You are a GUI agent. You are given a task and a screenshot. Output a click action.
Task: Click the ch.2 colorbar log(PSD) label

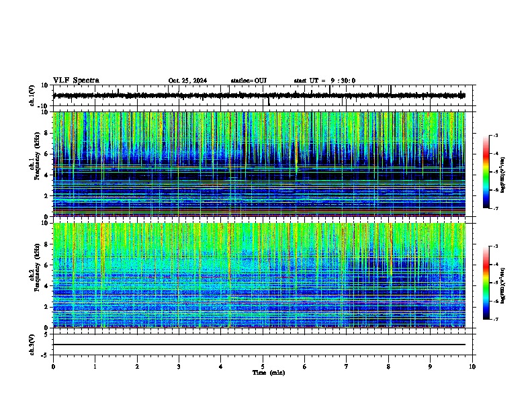(502, 285)
